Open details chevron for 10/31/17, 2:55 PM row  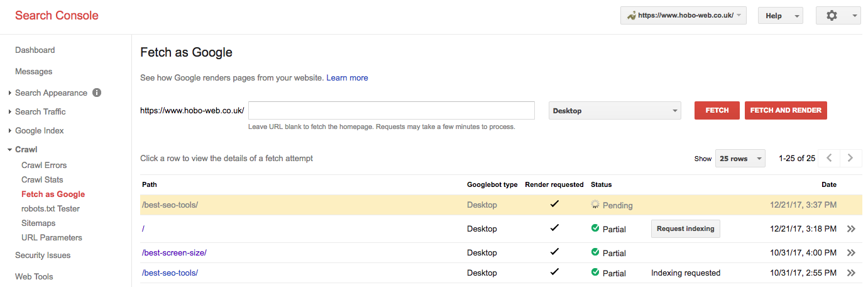[x=851, y=273]
